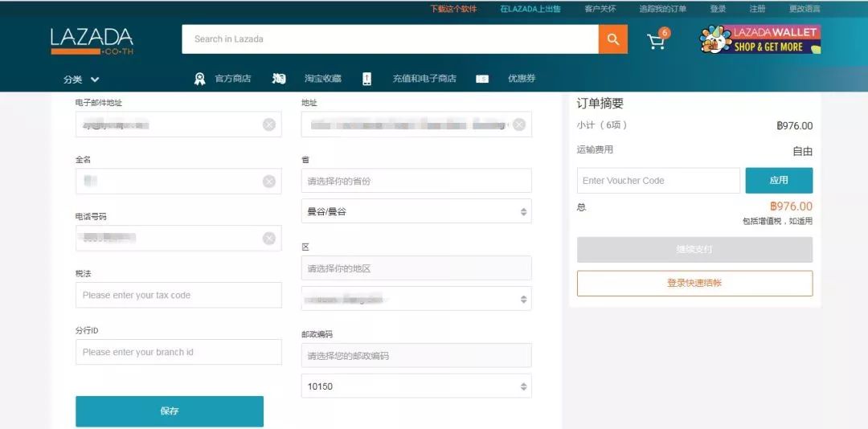Image resolution: width=868 pixels, height=429 pixels.
Task: Click the LAZADA CO.TH logo
Action: pyautogui.click(x=92, y=41)
